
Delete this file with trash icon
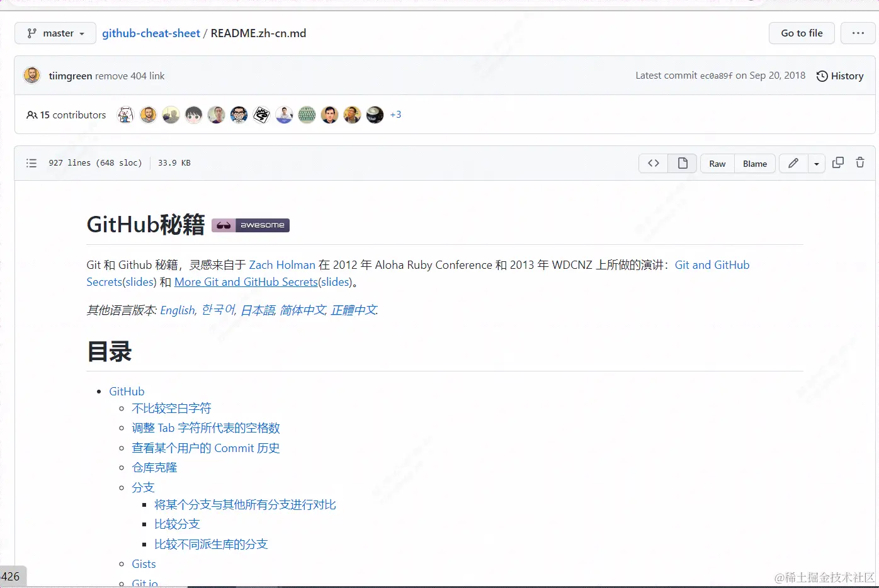pyautogui.click(x=860, y=162)
